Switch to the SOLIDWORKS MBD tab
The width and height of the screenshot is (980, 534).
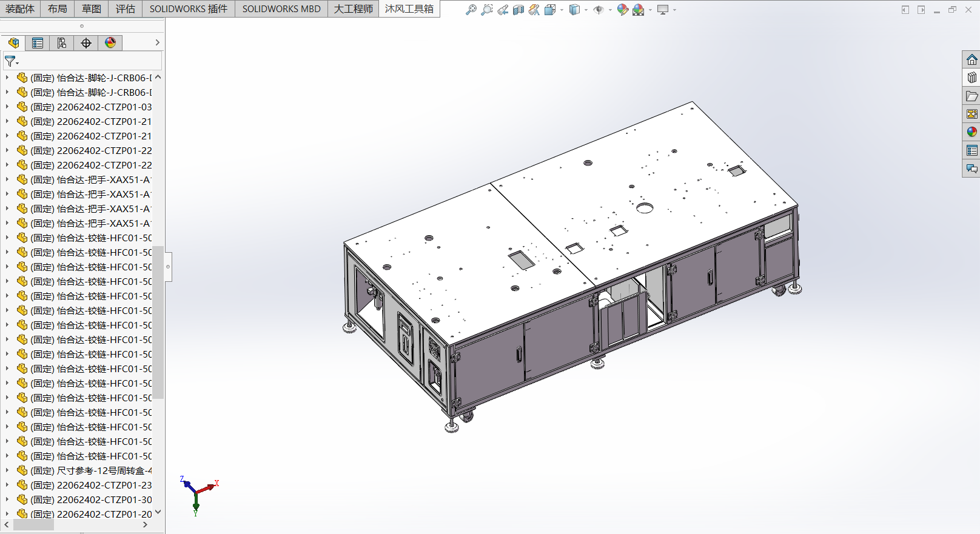[x=281, y=8]
